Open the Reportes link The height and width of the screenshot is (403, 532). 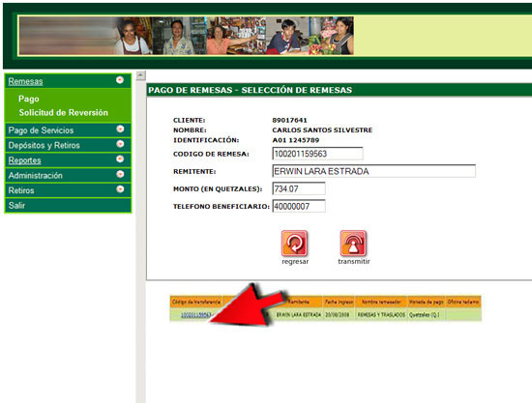pyautogui.click(x=25, y=160)
